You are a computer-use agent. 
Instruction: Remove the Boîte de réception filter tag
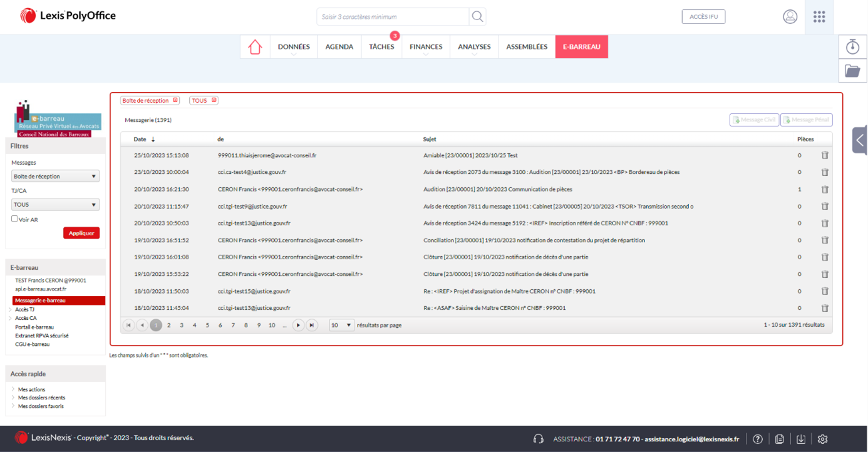[175, 100]
